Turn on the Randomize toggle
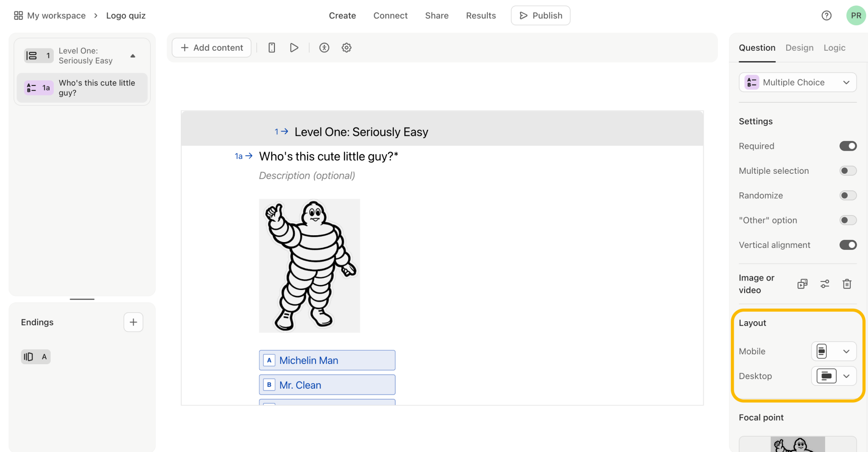This screenshot has width=868, height=452. 848,195
